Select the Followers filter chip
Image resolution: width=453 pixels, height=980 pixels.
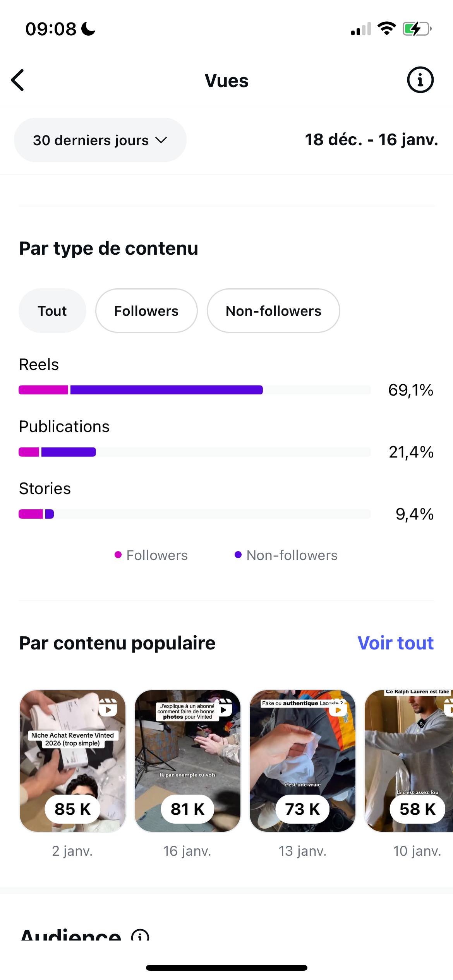pyautogui.click(x=146, y=311)
